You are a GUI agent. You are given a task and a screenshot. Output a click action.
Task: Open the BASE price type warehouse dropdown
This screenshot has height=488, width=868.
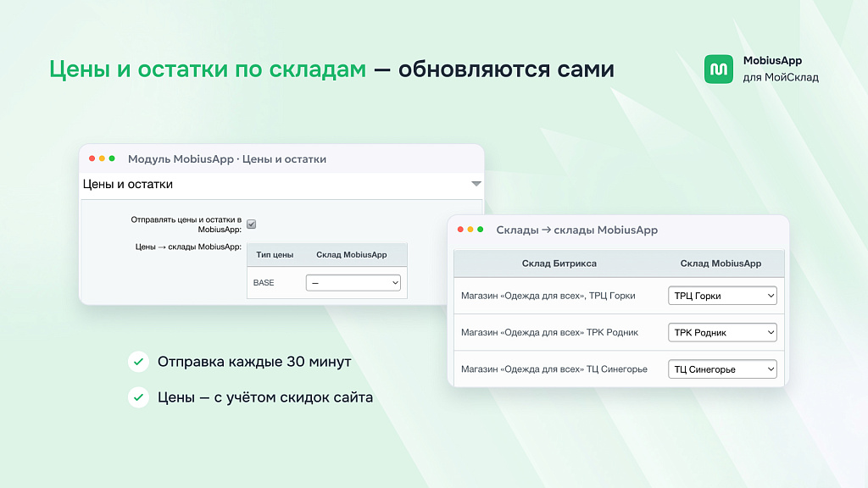(353, 283)
